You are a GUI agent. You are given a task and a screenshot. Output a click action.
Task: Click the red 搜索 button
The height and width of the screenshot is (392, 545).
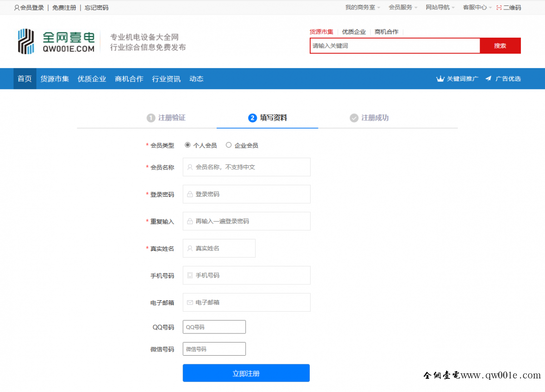click(x=500, y=46)
